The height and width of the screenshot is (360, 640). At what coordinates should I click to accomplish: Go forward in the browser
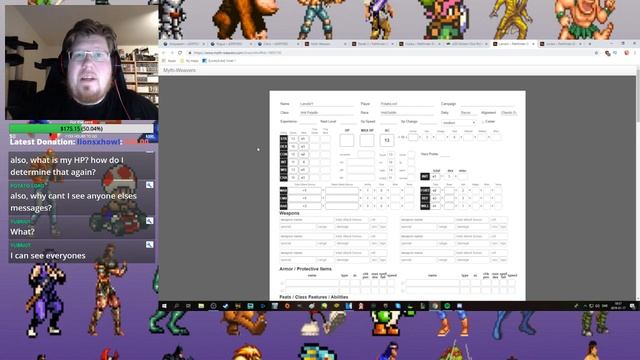(x=172, y=53)
